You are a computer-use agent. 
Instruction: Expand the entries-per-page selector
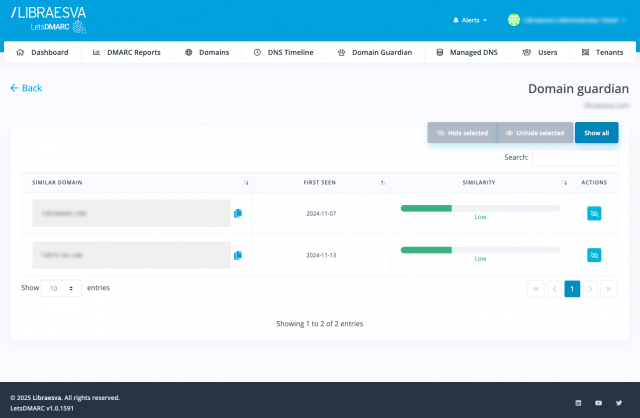click(61, 288)
